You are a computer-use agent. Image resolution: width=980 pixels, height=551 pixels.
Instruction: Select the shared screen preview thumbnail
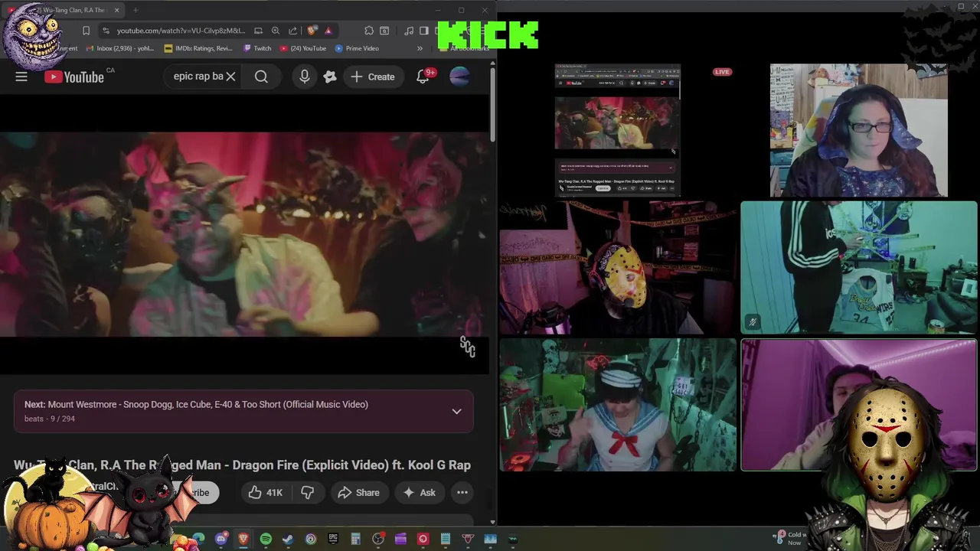point(617,130)
